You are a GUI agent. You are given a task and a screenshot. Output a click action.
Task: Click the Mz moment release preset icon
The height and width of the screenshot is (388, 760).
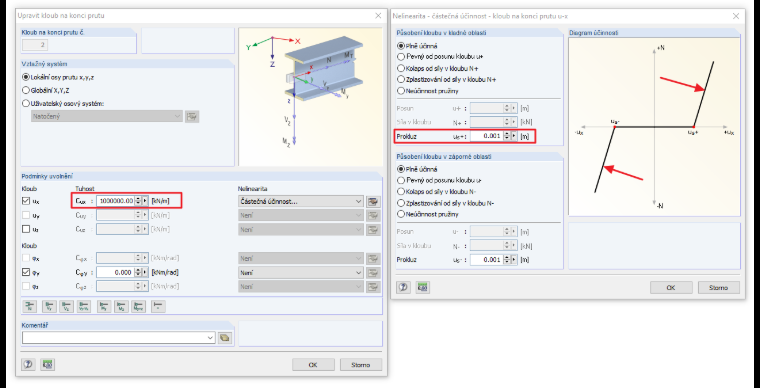[121, 306]
